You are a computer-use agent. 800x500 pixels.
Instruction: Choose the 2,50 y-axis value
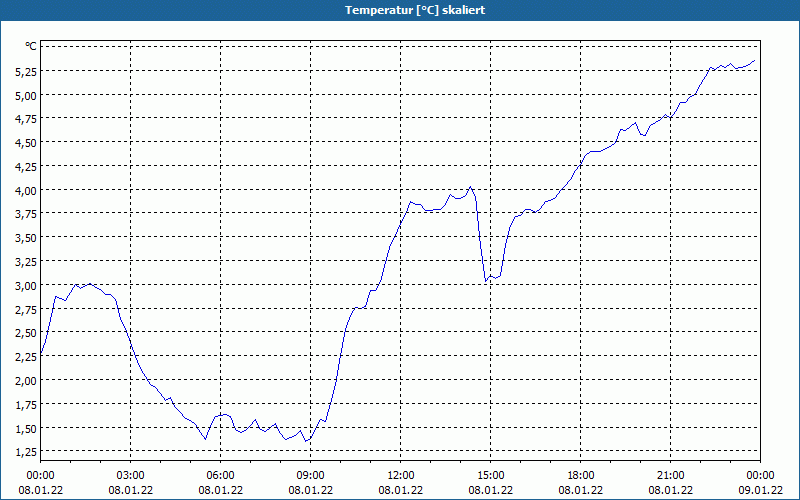pos(26,334)
